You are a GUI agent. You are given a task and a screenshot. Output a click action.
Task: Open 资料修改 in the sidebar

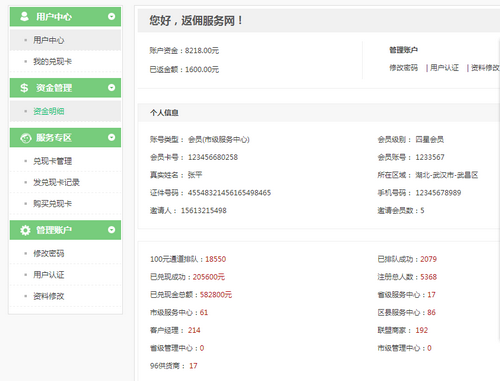[65, 296]
